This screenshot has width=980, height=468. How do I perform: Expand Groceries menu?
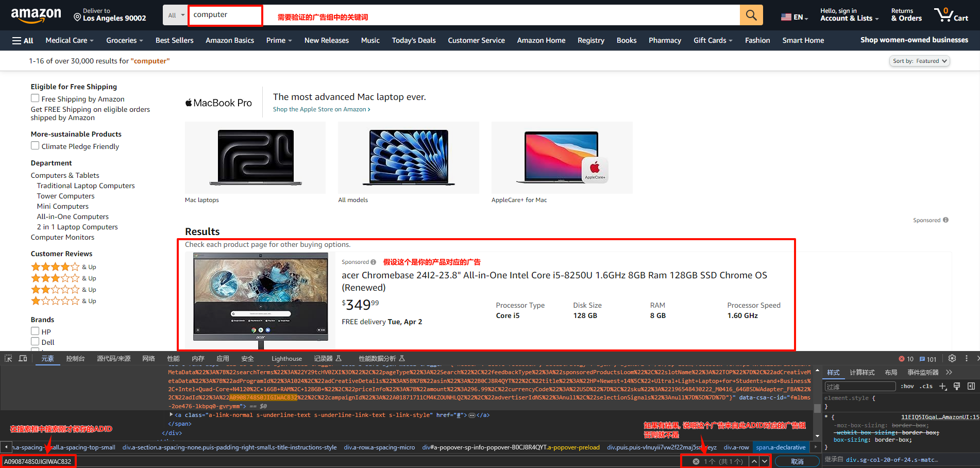125,40
